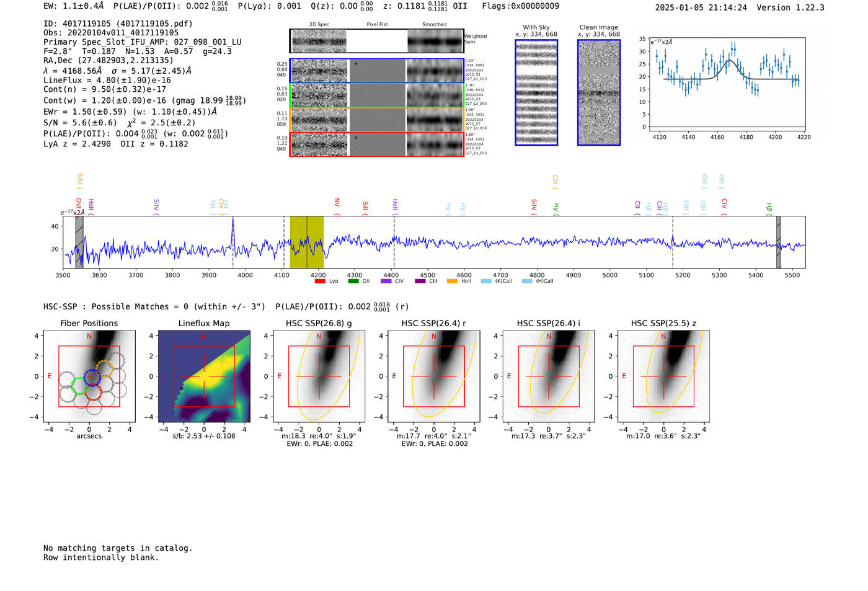The height and width of the screenshot is (591, 868).
Task: Click the m:17.0 re:3.6" s:2.3" caption
Action: pyautogui.click(x=663, y=436)
